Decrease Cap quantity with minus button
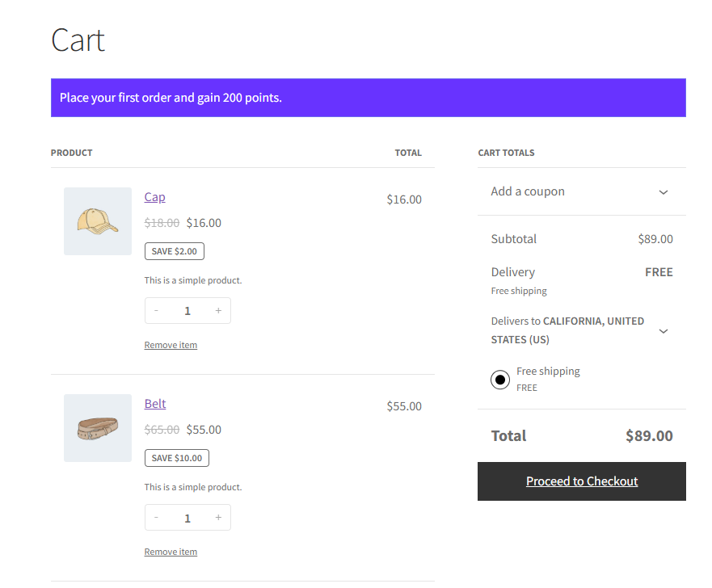Image resolution: width=712 pixels, height=588 pixels. [157, 311]
